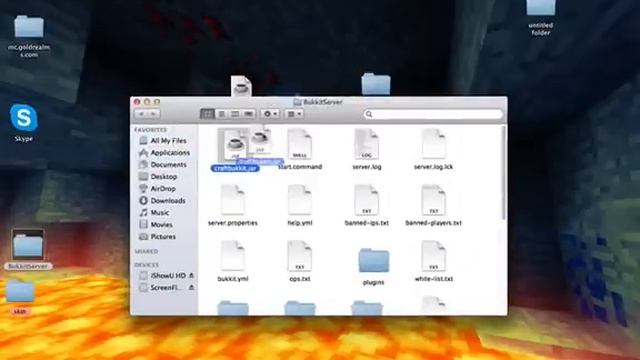Switch Finder to column view
The height and width of the screenshot is (360, 640).
click(x=235, y=114)
